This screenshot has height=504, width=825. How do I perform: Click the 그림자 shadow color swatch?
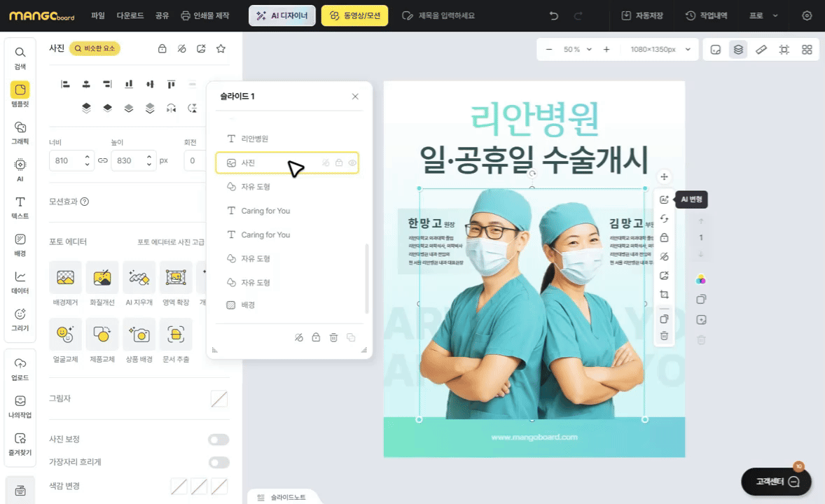[x=219, y=399]
